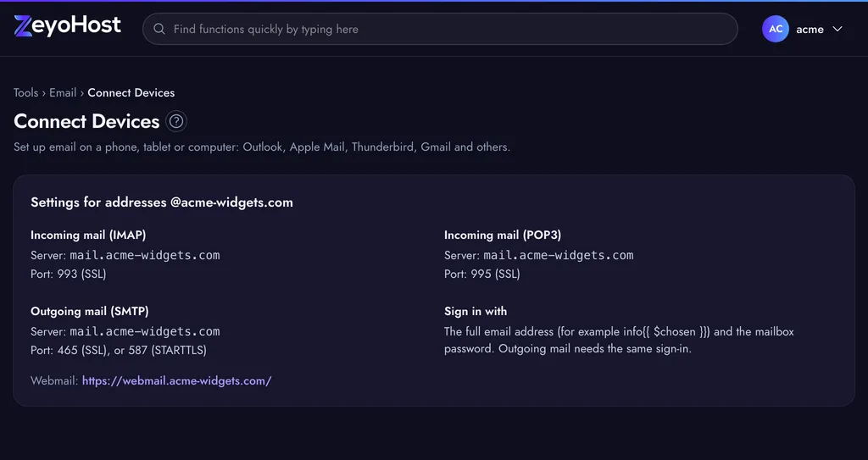Focus the 'Find functions quickly' search field

point(440,29)
